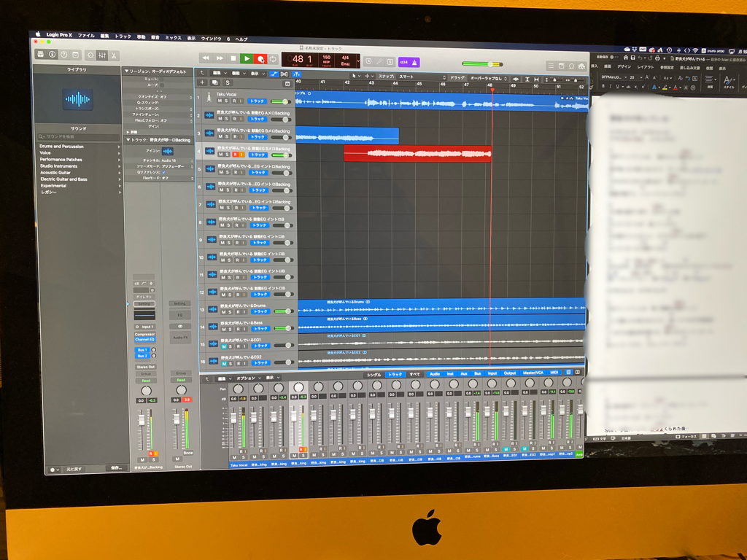
Task: Click the Library waveform patch thumbnail
Action: [x=77, y=99]
